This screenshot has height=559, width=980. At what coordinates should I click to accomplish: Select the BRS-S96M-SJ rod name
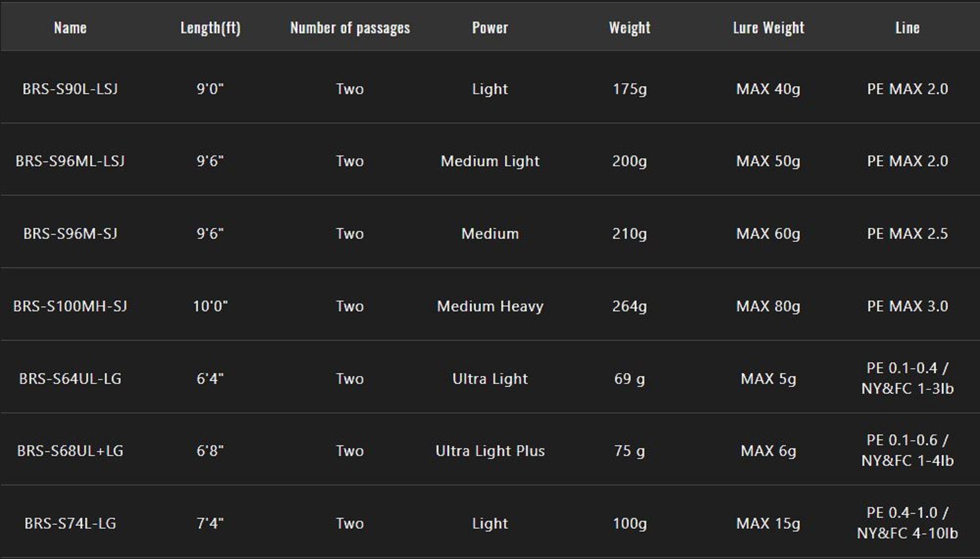[70, 233]
